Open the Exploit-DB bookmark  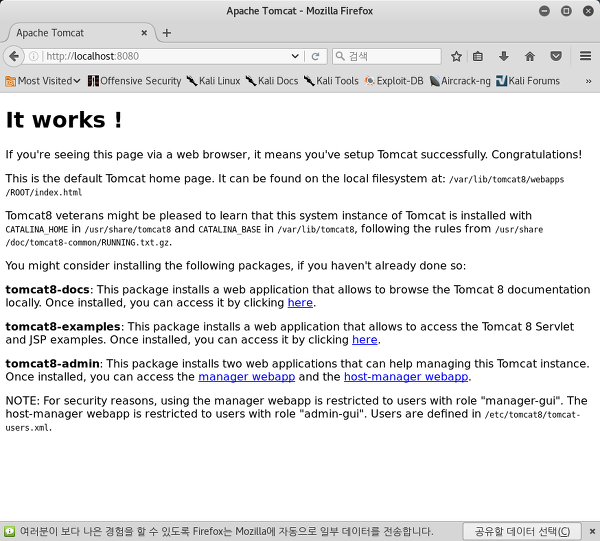click(394, 81)
